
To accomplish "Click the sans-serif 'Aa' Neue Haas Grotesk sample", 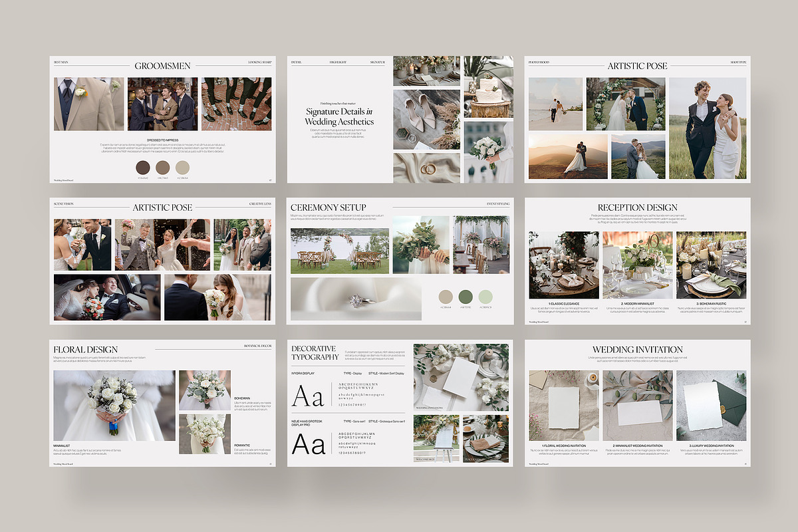I will coord(309,444).
